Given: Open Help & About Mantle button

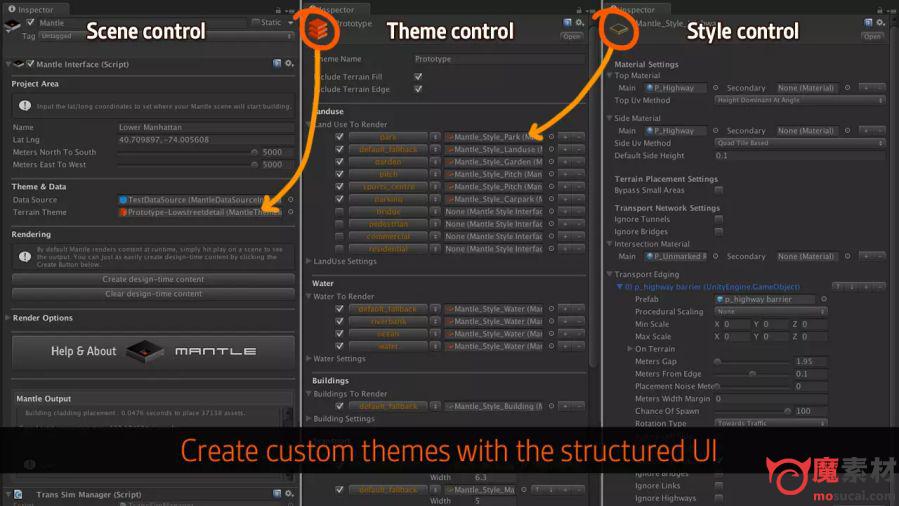Looking at the screenshot, I should [153, 351].
